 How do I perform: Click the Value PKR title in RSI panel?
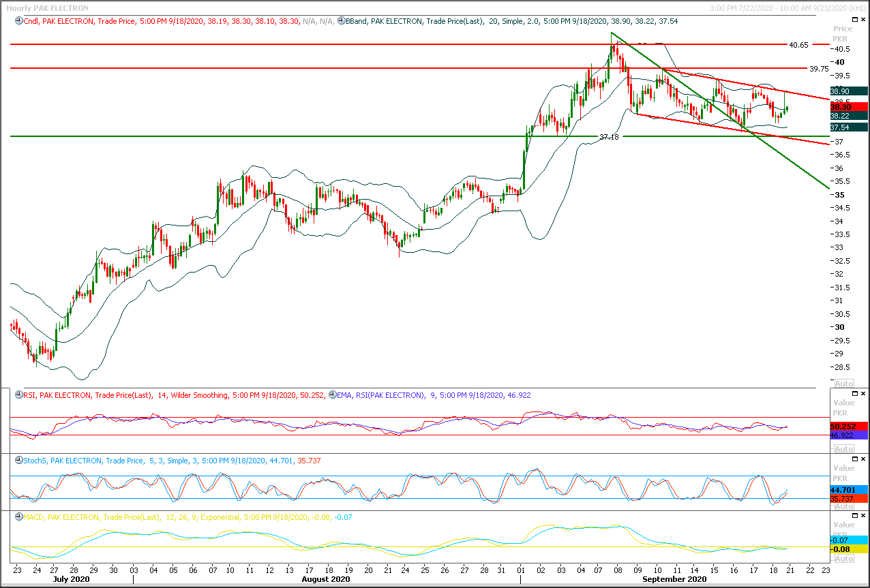(843, 407)
